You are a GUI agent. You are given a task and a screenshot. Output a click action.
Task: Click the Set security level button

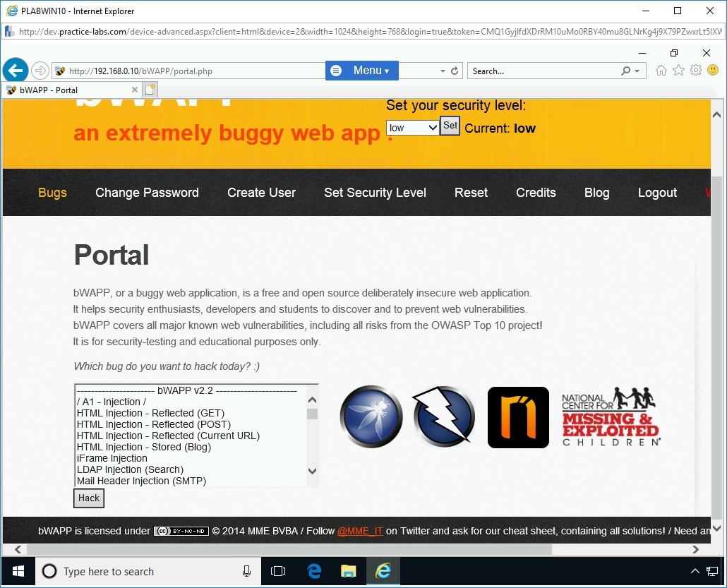tap(450, 126)
